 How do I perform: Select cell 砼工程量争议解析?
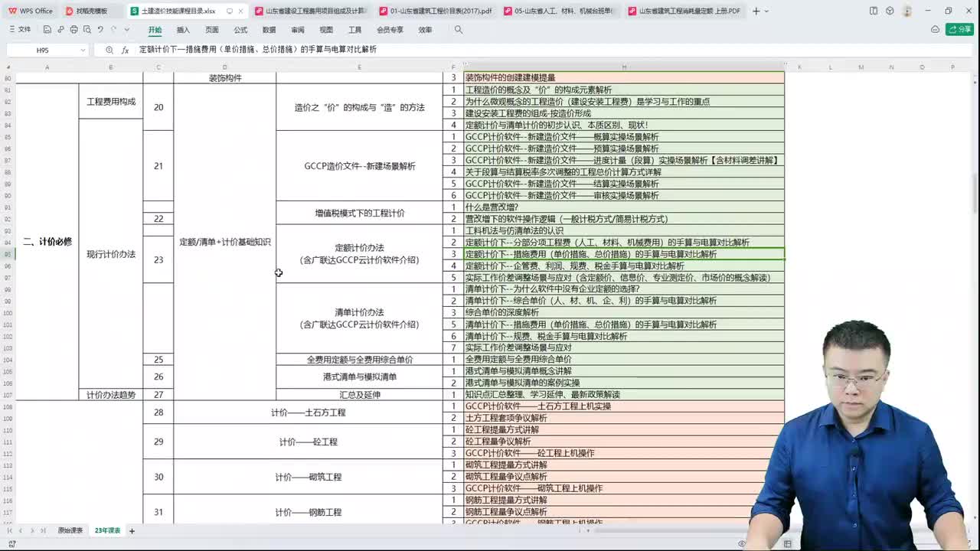(x=624, y=442)
